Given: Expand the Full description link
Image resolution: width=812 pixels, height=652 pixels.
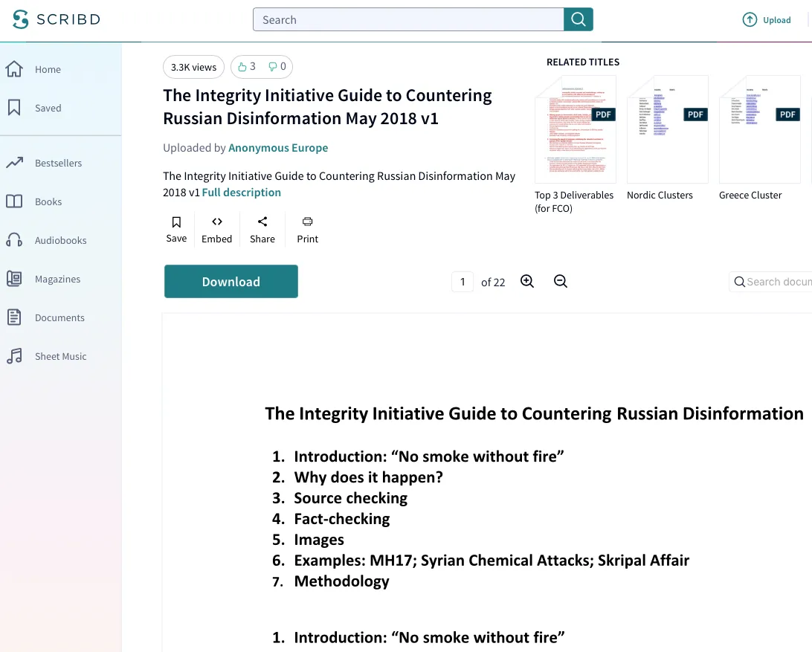Looking at the screenshot, I should pyautogui.click(x=242, y=193).
